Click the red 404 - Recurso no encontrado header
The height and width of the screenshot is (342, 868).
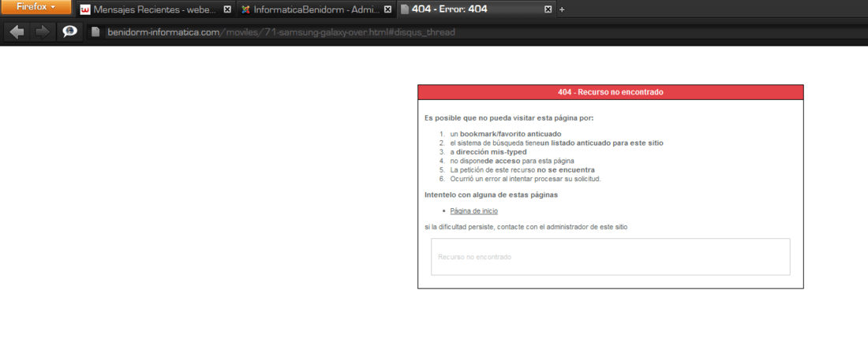[x=611, y=92]
